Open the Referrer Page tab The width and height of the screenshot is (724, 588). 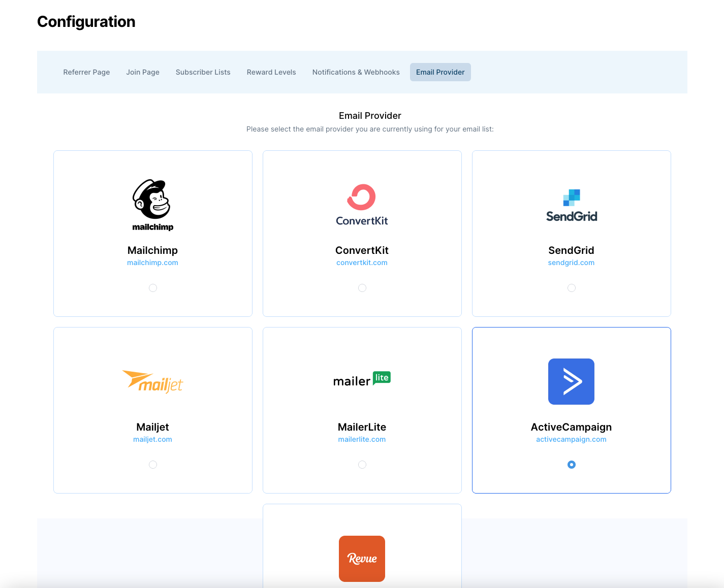pyautogui.click(x=86, y=72)
